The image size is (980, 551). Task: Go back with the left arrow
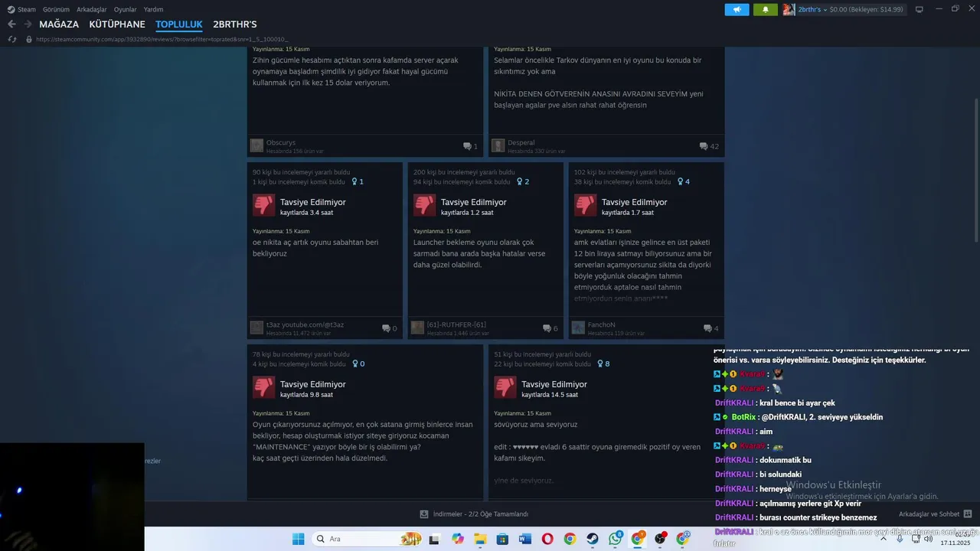coord(11,24)
